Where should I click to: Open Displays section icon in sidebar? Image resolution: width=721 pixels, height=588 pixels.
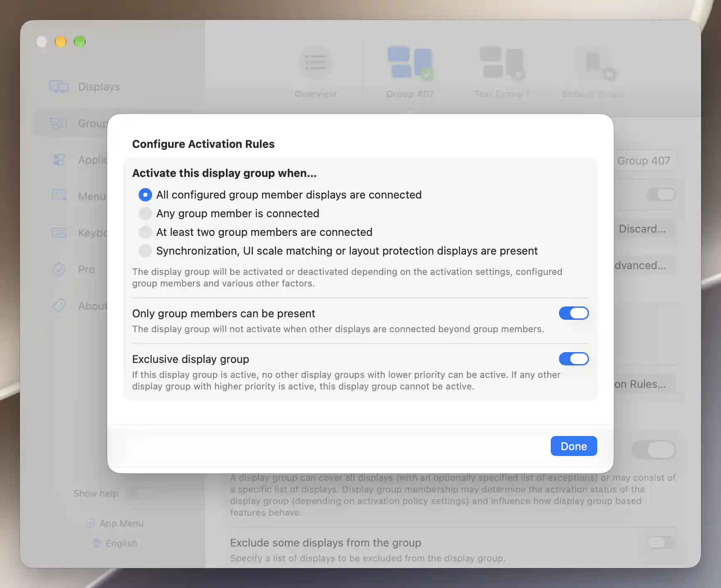coord(59,87)
